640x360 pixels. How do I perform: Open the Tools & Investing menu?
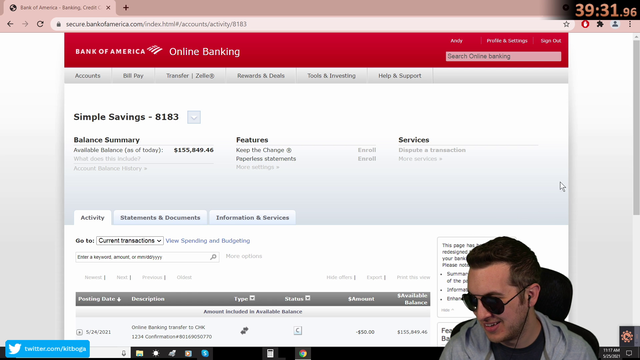coord(331,76)
